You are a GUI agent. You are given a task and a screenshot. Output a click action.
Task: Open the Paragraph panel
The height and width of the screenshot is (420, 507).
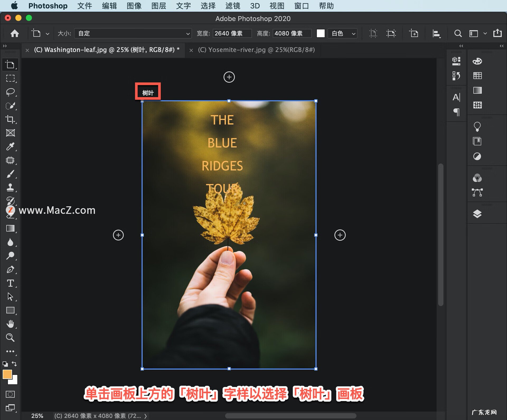tap(456, 112)
